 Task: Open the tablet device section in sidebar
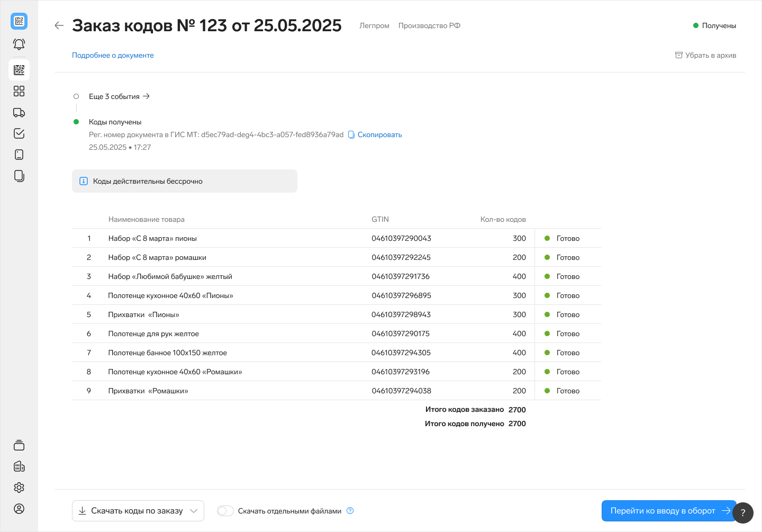pyautogui.click(x=19, y=155)
